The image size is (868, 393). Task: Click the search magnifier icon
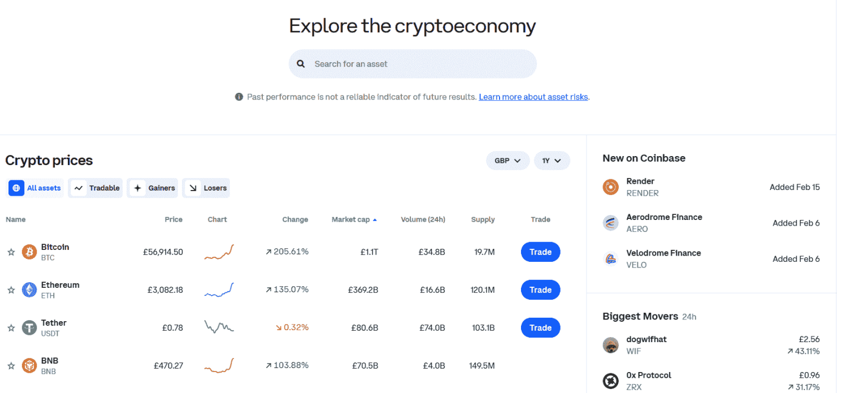[x=301, y=63]
